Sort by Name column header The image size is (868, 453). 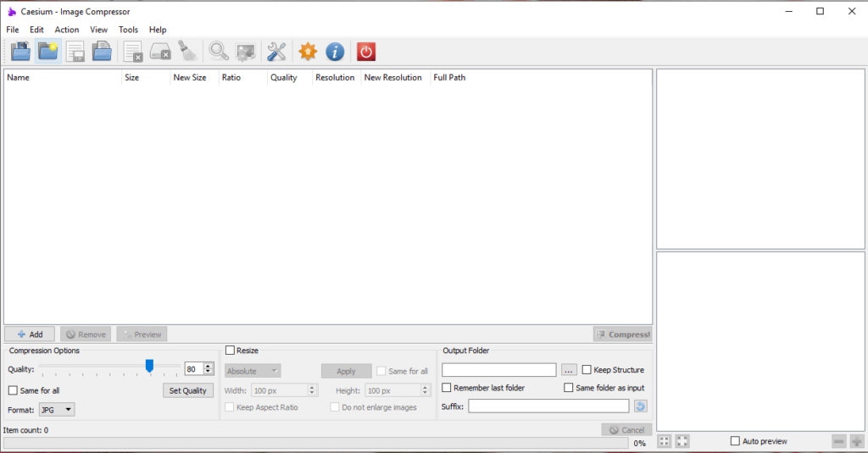(63, 77)
